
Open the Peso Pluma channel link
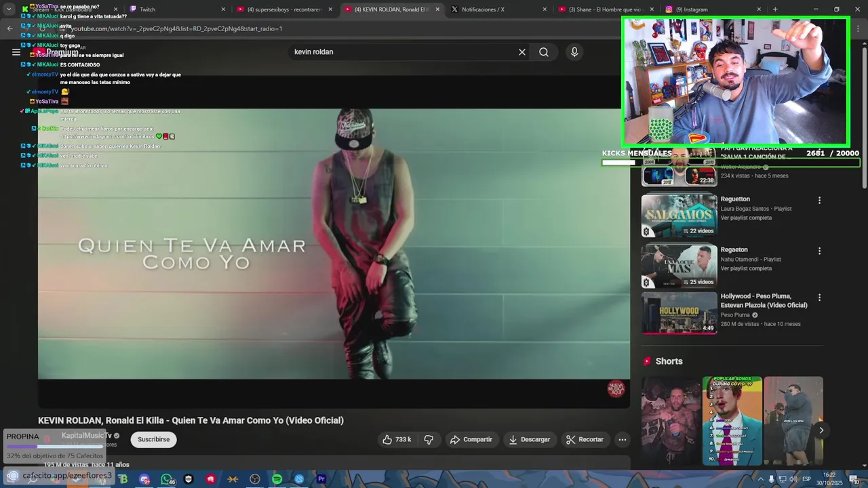point(735,315)
